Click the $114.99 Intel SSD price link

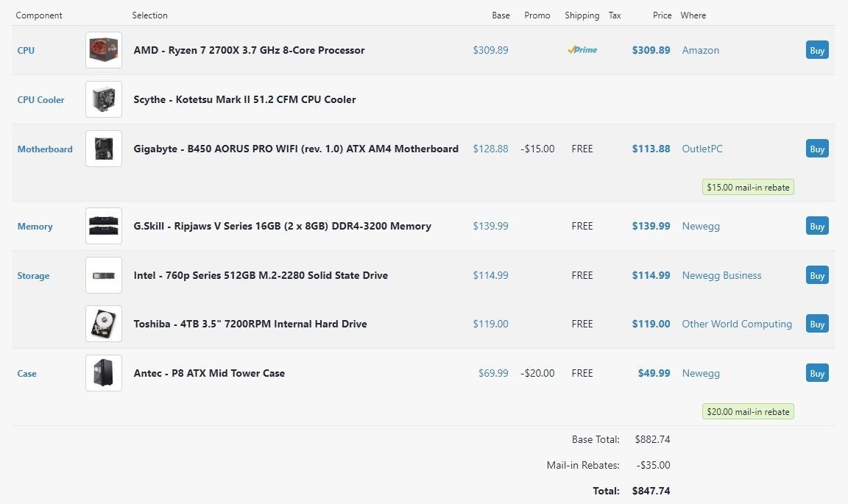pyautogui.click(x=651, y=276)
